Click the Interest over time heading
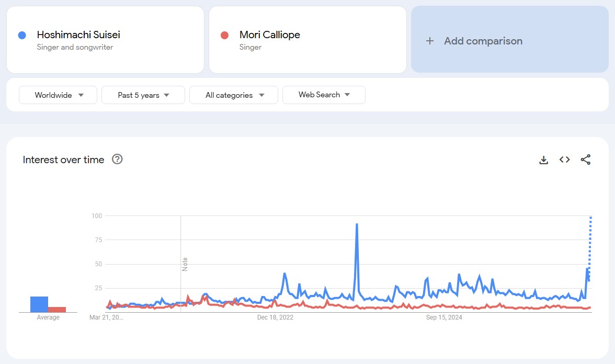 pyautogui.click(x=64, y=160)
